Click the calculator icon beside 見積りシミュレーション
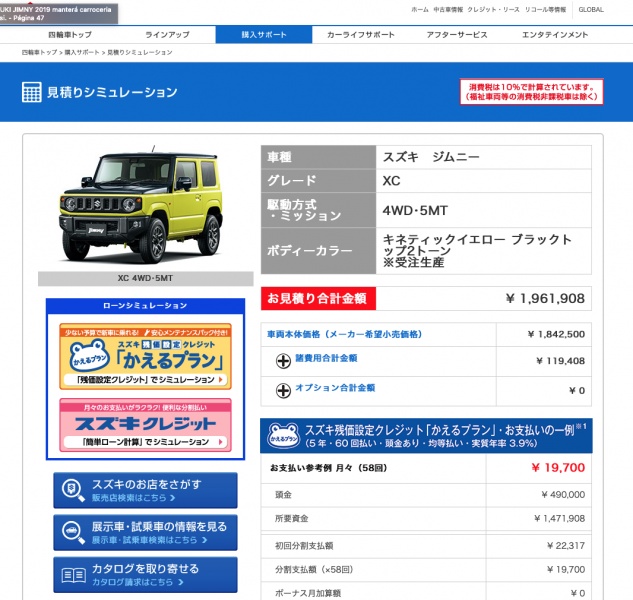Viewport: 633px width, 600px height. click(x=31, y=92)
